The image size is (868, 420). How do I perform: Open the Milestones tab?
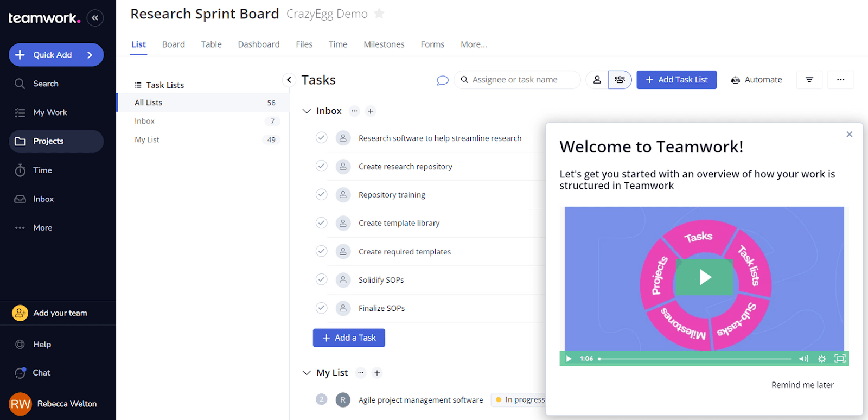384,44
